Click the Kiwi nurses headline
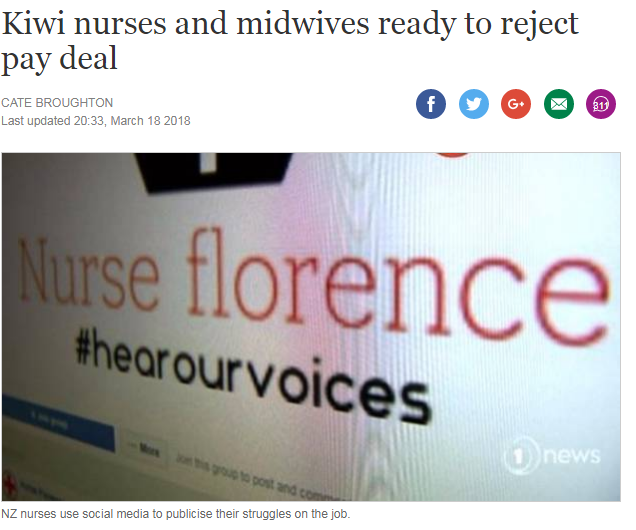The width and height of the screenshot is (636, 530). pos(290,41)
